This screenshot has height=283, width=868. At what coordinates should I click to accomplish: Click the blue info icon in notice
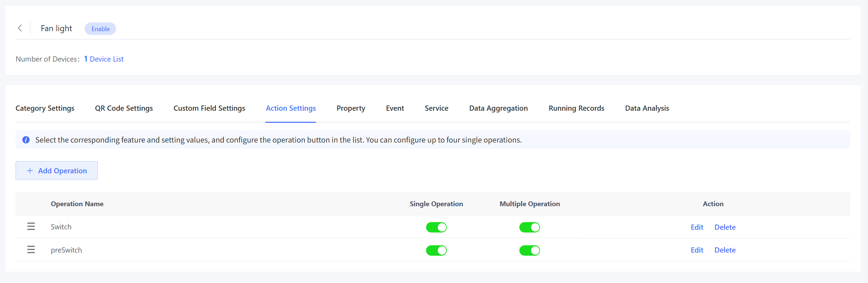coord(26,140)
